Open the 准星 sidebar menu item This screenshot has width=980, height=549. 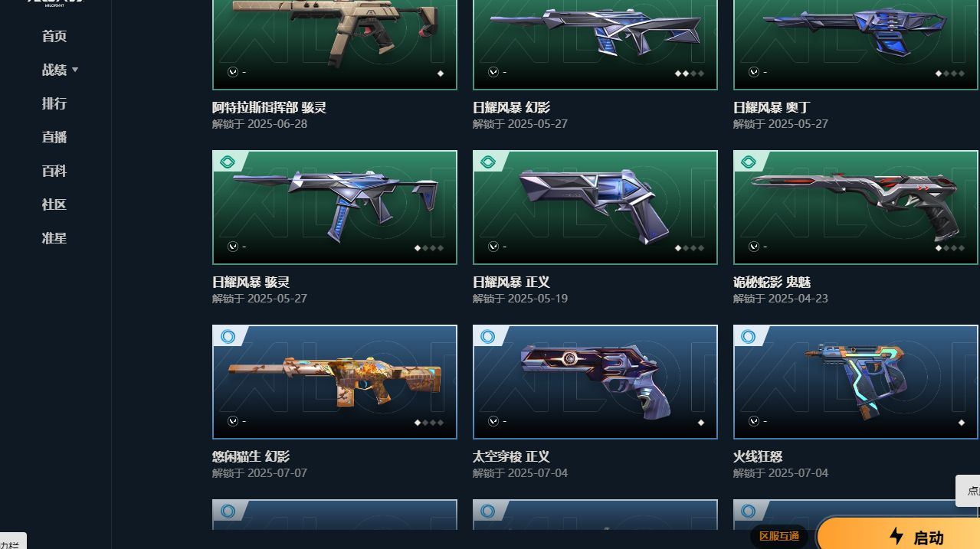pyautogui.click(x=54, y=238)
